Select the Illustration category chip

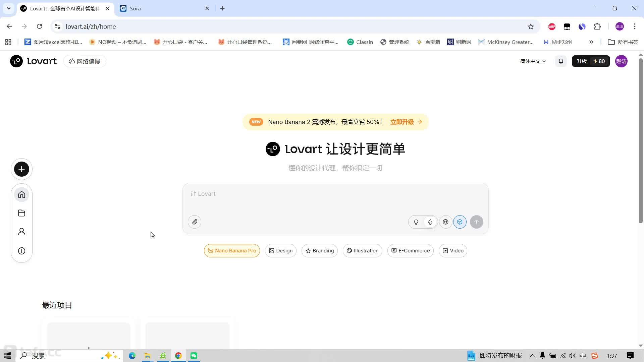363,251
